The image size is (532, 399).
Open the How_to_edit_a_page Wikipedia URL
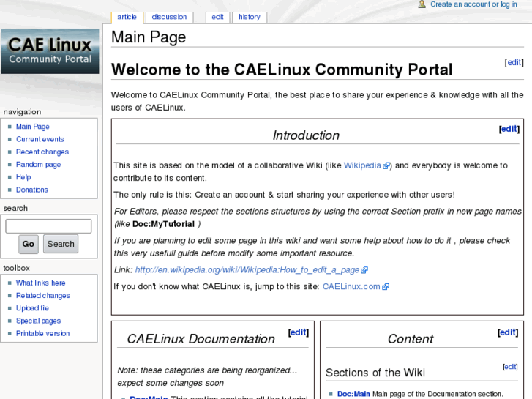[252, 270]
